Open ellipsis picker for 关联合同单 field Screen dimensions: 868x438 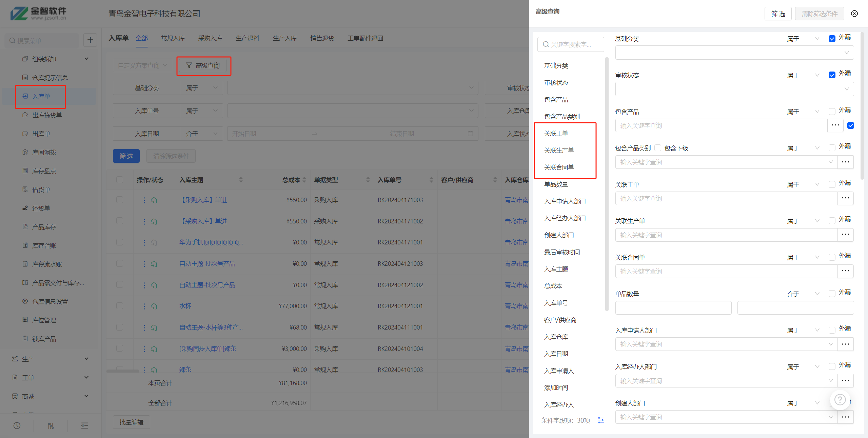pos(845,271)
